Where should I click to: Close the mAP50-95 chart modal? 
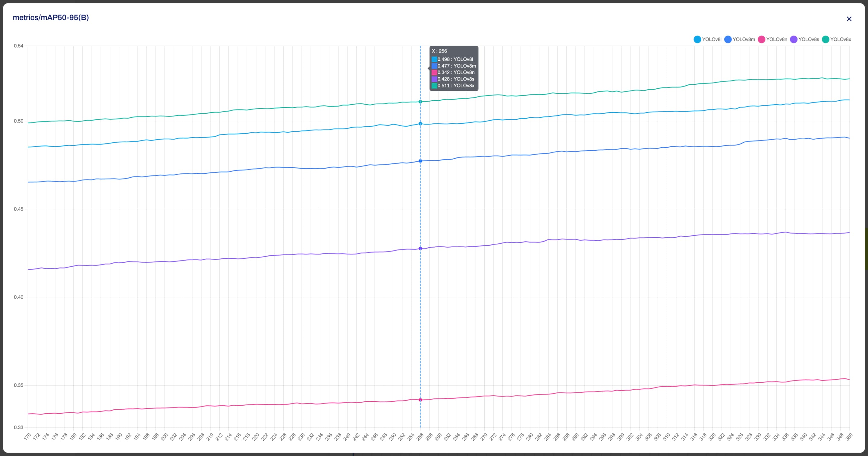click(x=849, y=19)
